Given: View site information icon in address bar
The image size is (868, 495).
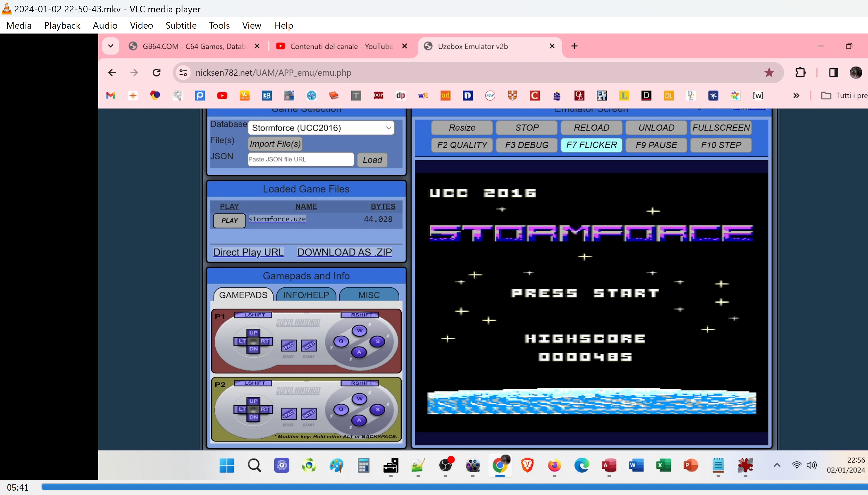Looking at the screenshot, I should 183,72.
